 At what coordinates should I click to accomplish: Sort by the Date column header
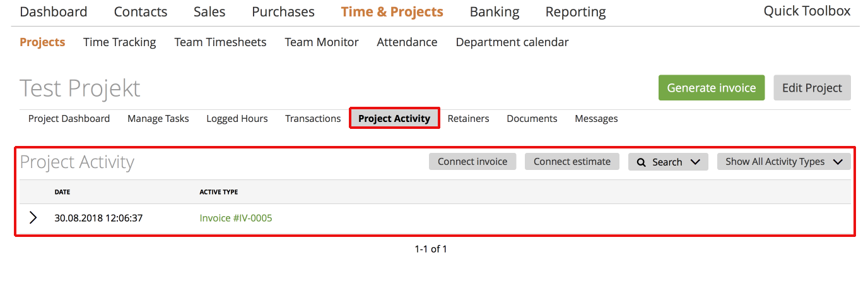tap(62, 192)
